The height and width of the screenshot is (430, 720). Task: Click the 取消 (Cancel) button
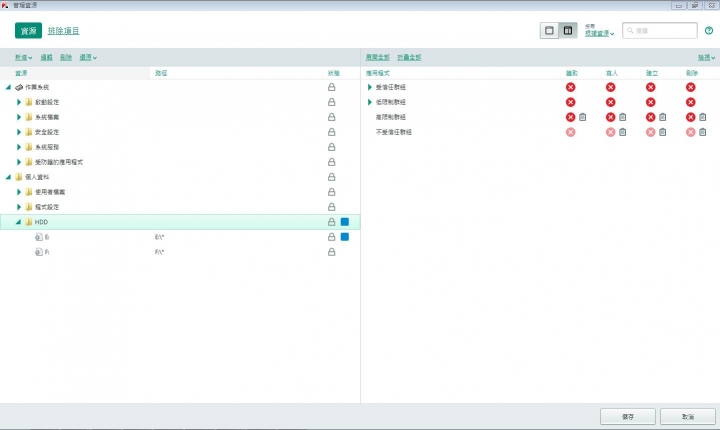click(x=688, y=417)
